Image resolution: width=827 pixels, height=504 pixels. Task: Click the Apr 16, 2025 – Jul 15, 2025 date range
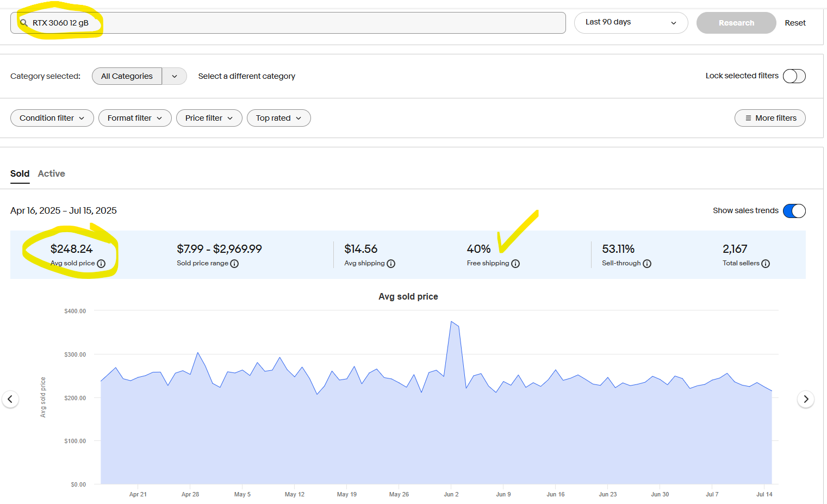tap(64, 211)
